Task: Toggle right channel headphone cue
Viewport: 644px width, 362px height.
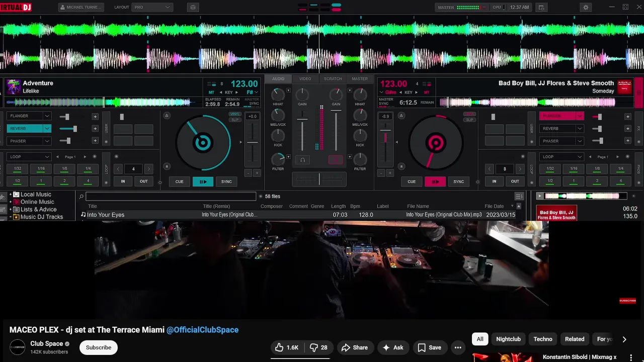Action: click(x=336, y=160)
